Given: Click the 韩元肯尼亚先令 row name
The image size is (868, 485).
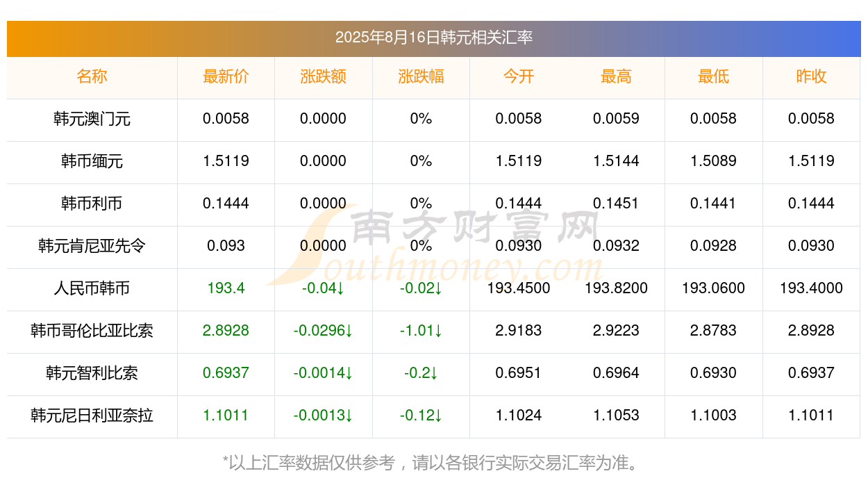Looking at the screenshot, I should 92,246.
